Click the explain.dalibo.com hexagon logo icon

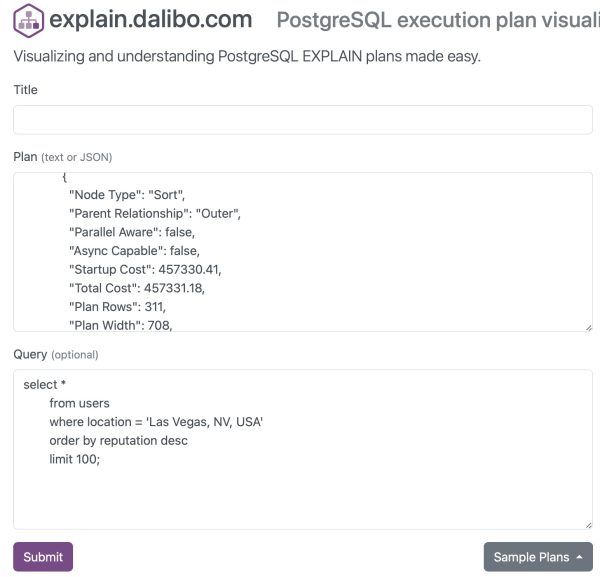(x=28, y=20)
